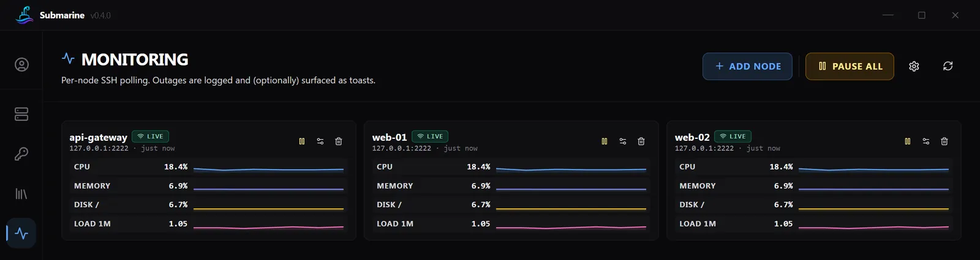Refresh monitoring data with the reload icon
This screenshot has height=260, width=980.
point(948,66)
